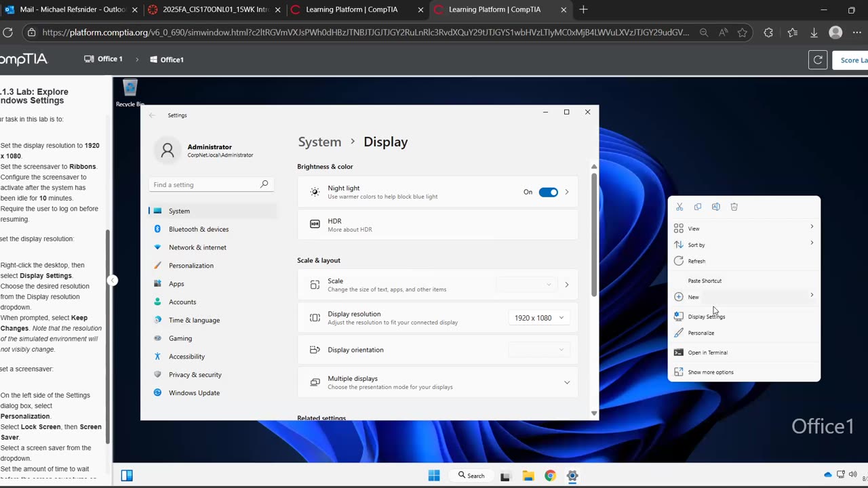Collapse the lab instructions panel handle
This screenshot has height=488, width=868.
click(113, 281)
